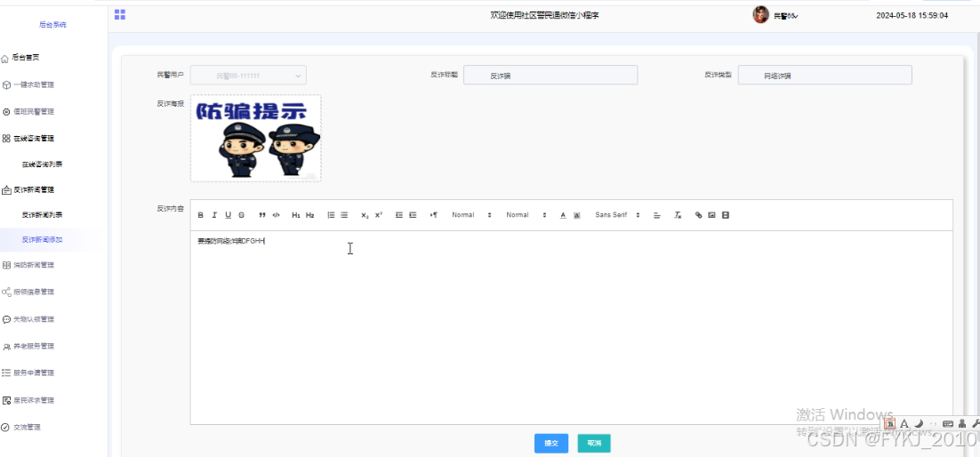Clear formatting with the Tx icon
Image resolution: width=980 pixels, height=457 pixels.
tap(678, 215)
